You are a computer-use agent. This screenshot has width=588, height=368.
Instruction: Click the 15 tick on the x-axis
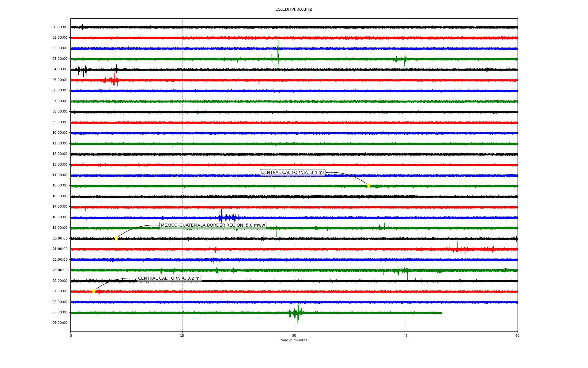(182, 336)
